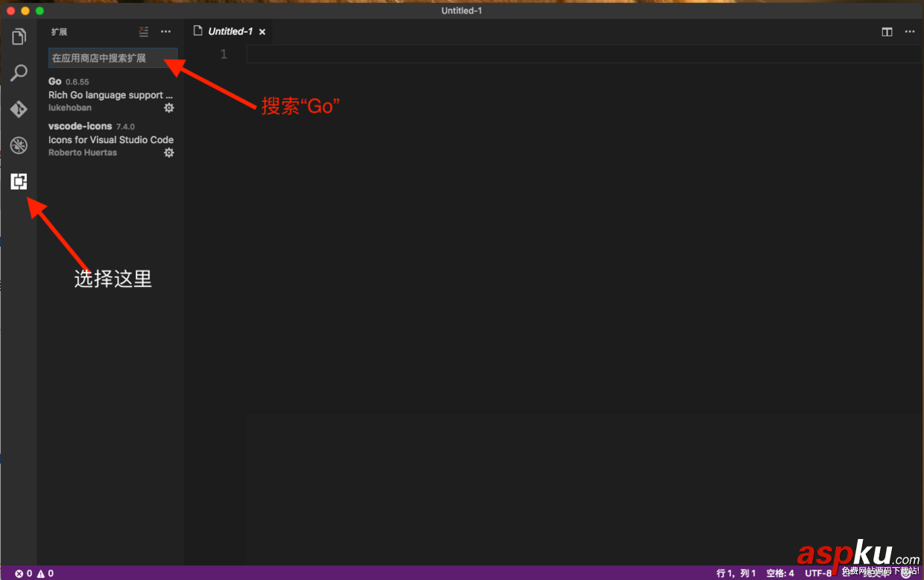Image resolution: width=924 pixels, height=580 pixels.
Task: Open editor more actions menu
Action: [910, 31]
